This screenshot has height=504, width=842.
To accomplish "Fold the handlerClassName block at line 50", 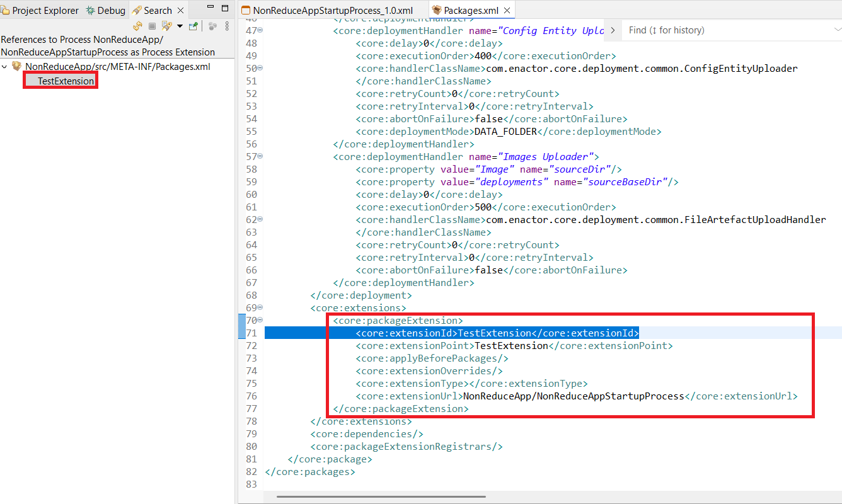I will pyautogui.click(x=261, y=69).
